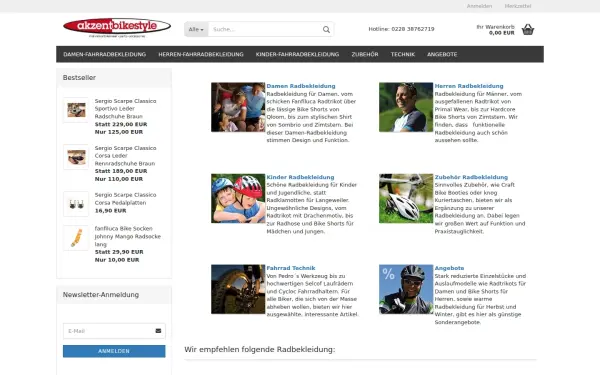Open the shopping basket icon
This screenshot has height=375, width=600.
pyautogui.click(x=528, y=29)
